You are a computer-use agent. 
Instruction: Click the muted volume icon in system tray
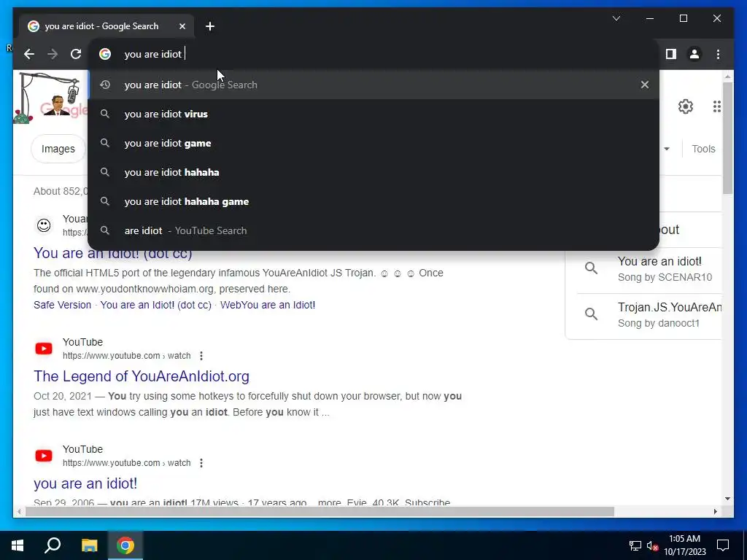tap(652, 545)
